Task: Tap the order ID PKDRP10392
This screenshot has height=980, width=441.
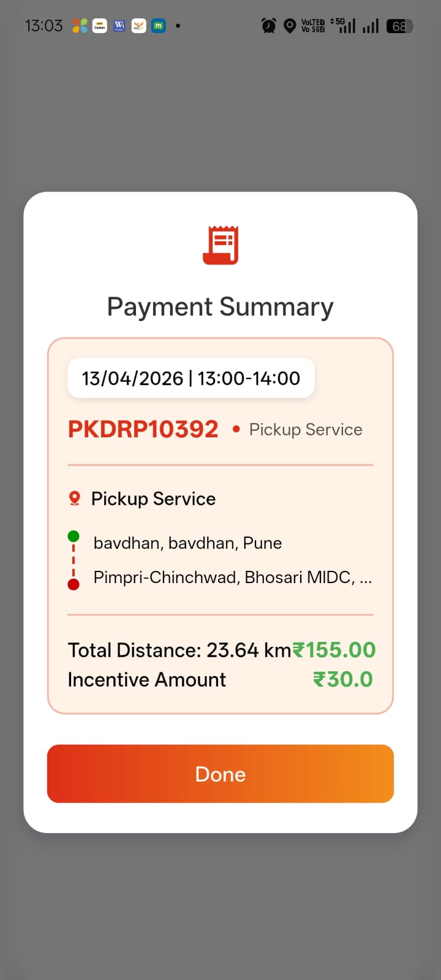Action: (x=143, y=429)
